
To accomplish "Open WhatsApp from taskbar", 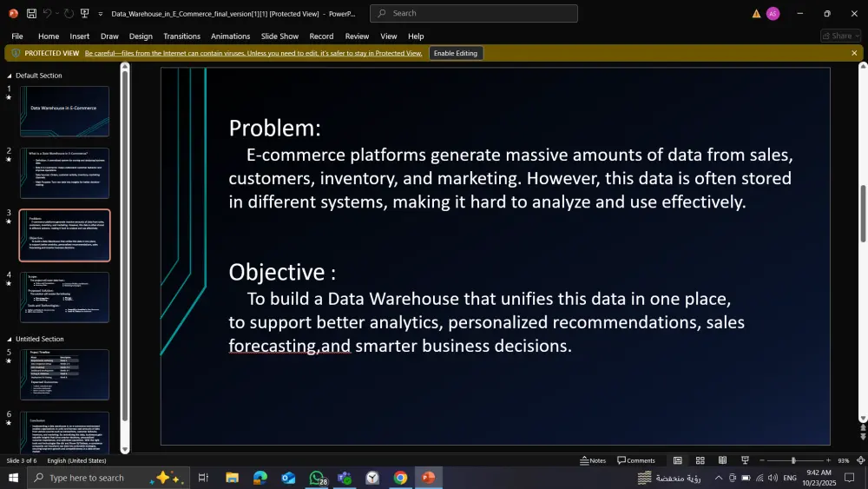I will pyautogui.click(x=317, y=478).
